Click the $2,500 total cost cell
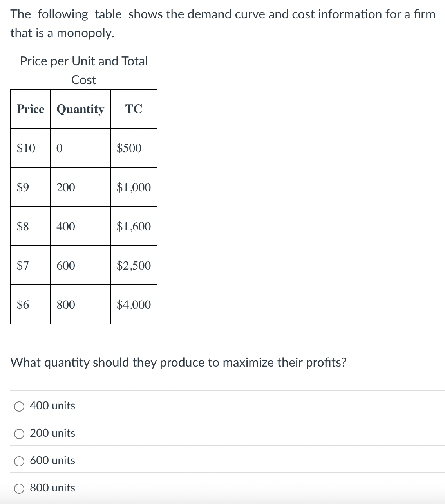Image resolution: width=445 pixels, height=504 pixels. click(x=133, y=266)
